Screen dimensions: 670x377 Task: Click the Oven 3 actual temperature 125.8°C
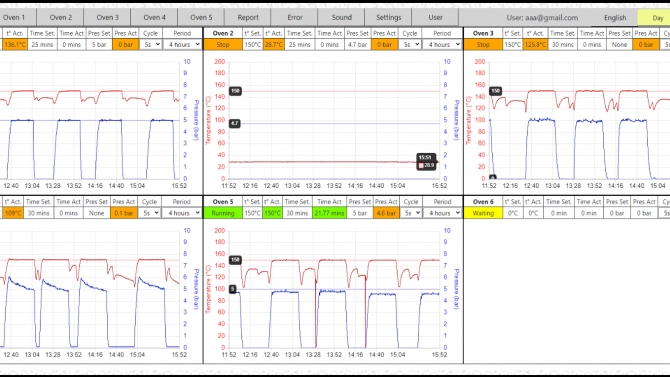pyautogui.click(x=535, y=44)
